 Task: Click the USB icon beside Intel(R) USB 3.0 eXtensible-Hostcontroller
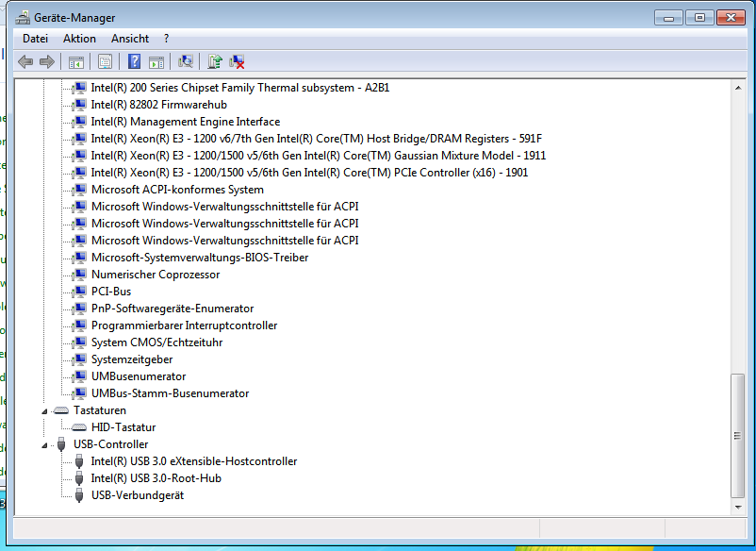coord(79,461)
